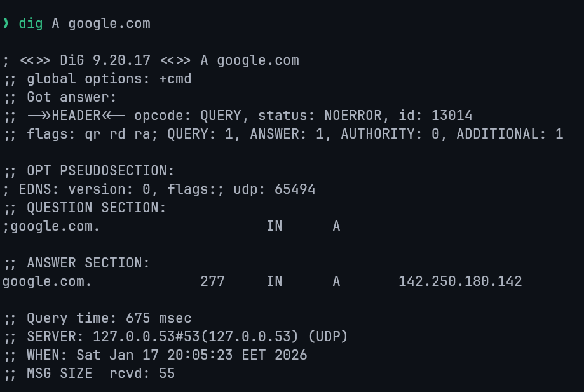The width and height of the screenshot is (584, 392).
Task: Click the green 'dig' command word
Action: tap(31, 24)
